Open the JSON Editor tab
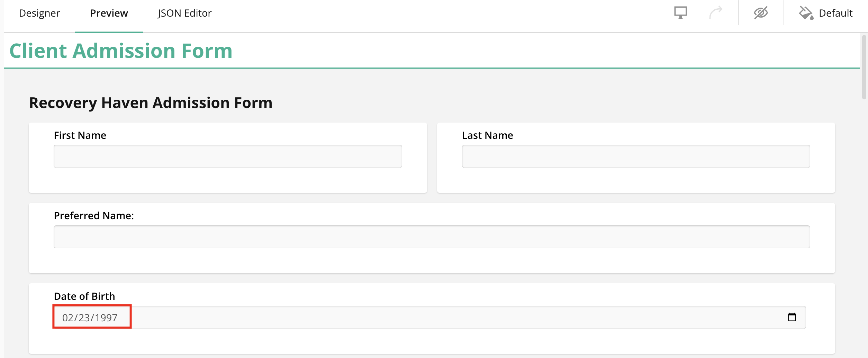Screen dimensions: 868x358 184,13
